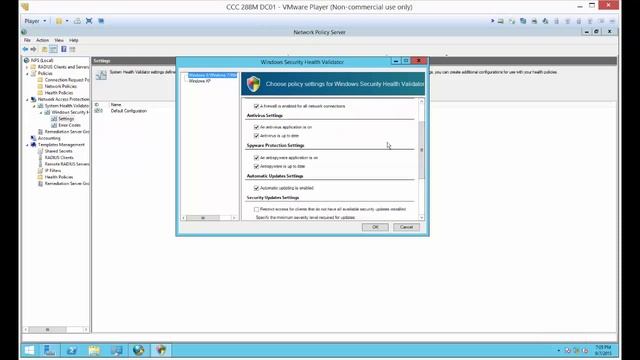Image resolution: width=640 pixels, height=360 pixels.
Task: Click the console tree horizontal scrollbar thumb
Action: coord(47,329)
